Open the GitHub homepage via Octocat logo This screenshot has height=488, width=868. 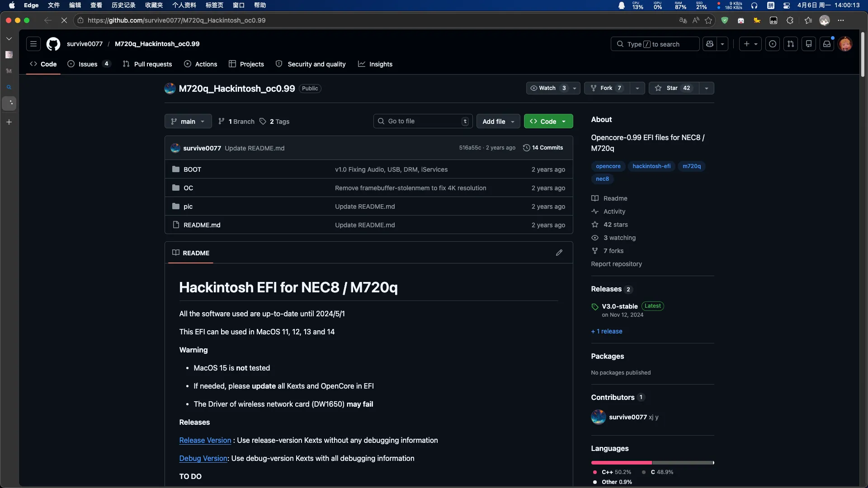point(53,44)
